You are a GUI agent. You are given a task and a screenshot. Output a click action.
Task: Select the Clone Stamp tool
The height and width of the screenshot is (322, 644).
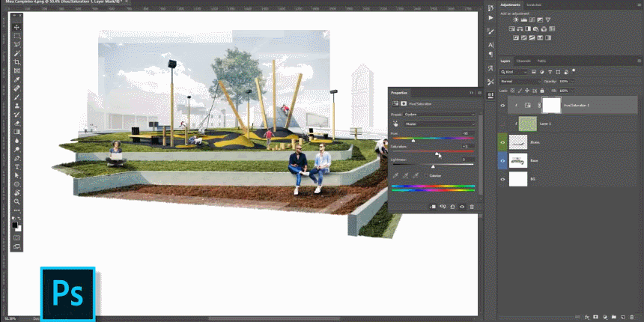tap(16, 106)
